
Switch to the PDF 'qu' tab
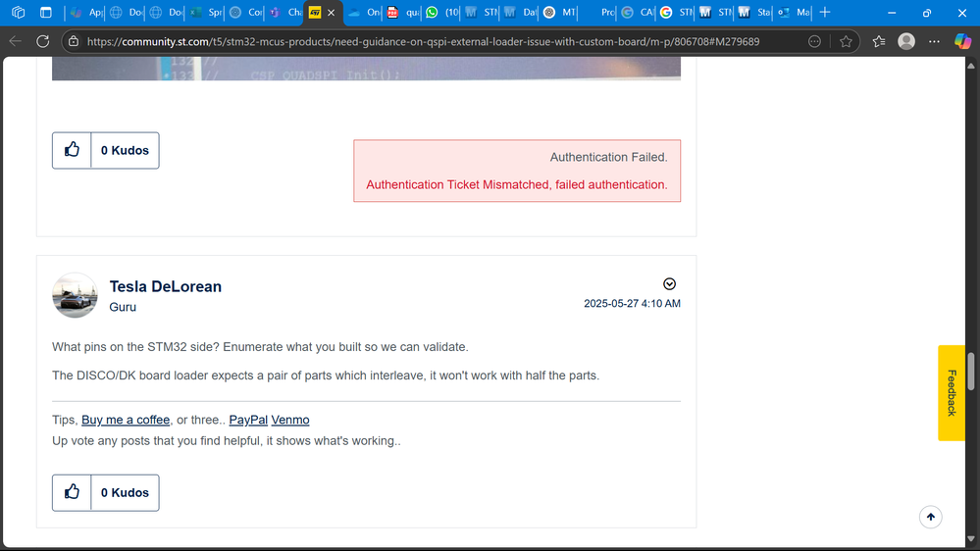point(403,13)
